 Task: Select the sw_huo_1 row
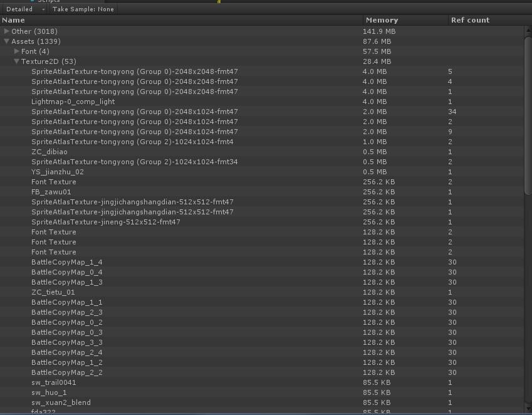pos(262,392)
